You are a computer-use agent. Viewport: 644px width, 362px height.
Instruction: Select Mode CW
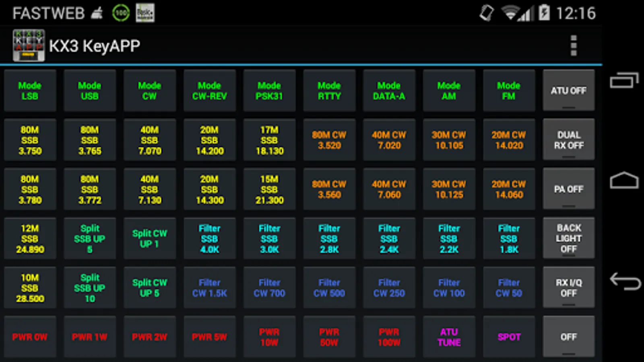150,90
